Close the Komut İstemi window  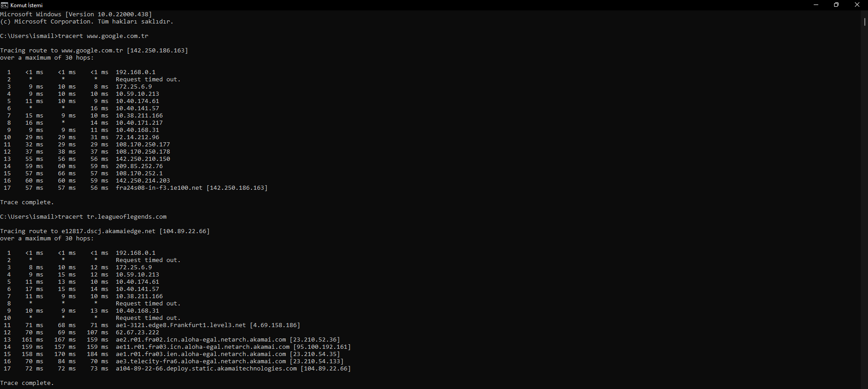pos(857,5)
